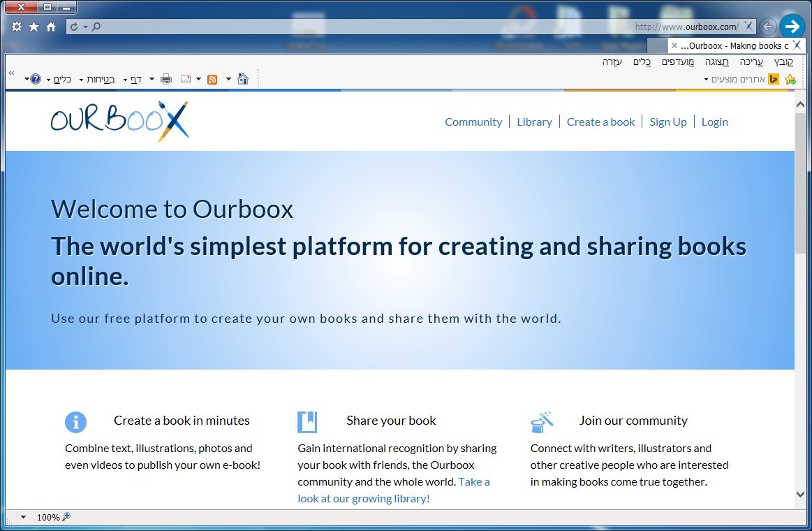Click the Login link
Image resolution: width=812 pixels, height=531 pixels.
[x=715, y=122]
